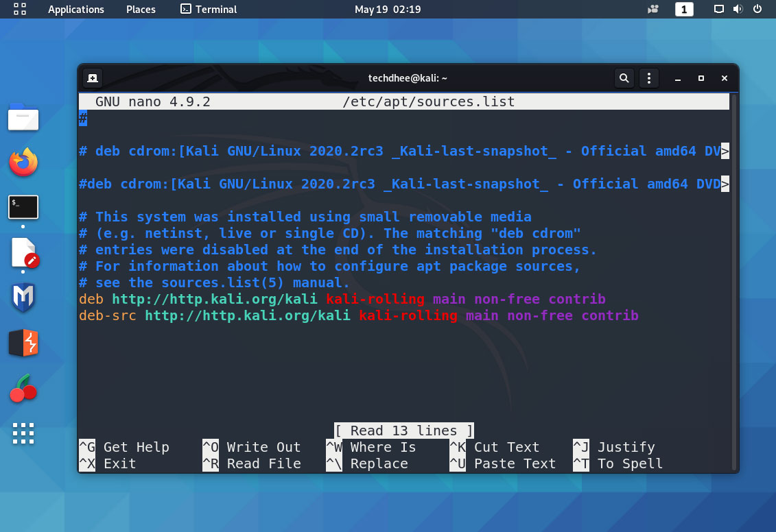Click the volume speaker icon
776x532 pixels.
(738, 9)
